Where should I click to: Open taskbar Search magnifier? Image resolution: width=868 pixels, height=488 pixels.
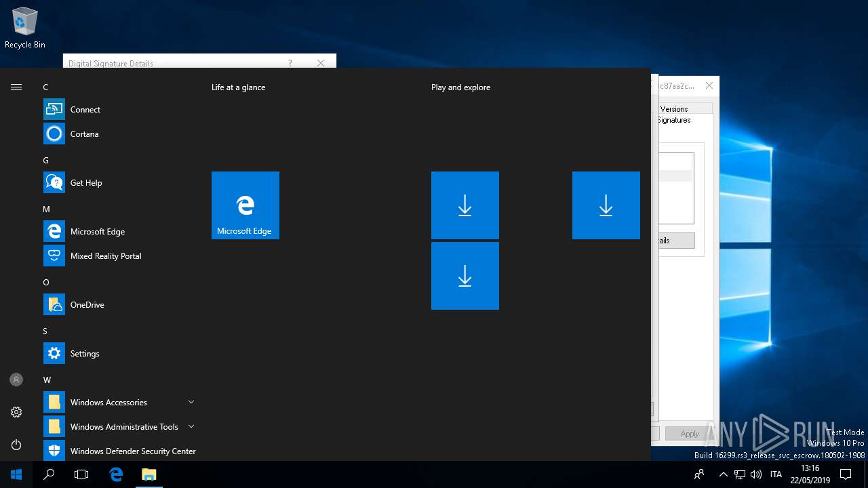[49, 474]
